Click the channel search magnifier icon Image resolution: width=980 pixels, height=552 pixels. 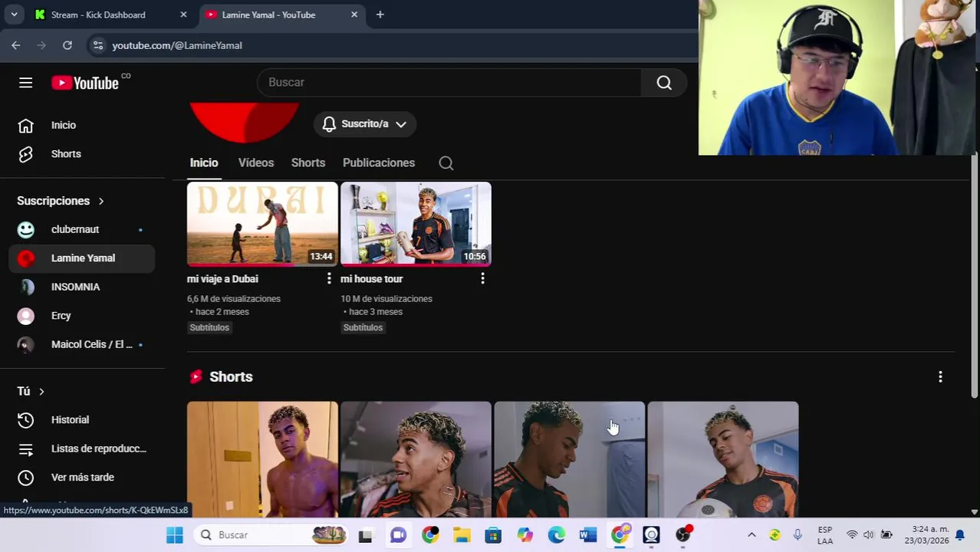point(446,163)
